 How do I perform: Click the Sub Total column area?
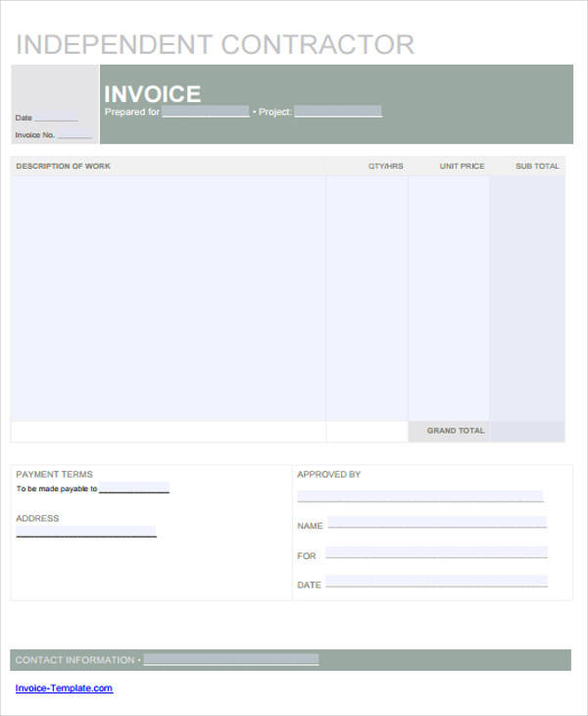tap(527, 298)
